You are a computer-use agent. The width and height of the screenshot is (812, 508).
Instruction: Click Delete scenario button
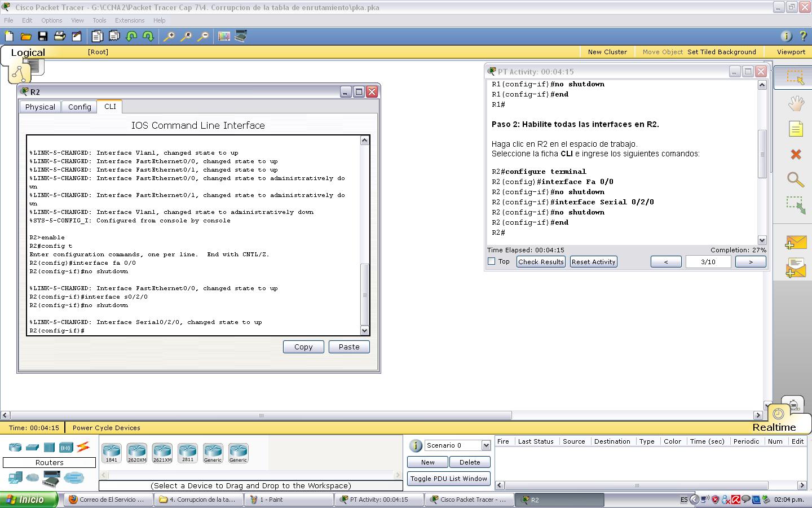point(470,462)
